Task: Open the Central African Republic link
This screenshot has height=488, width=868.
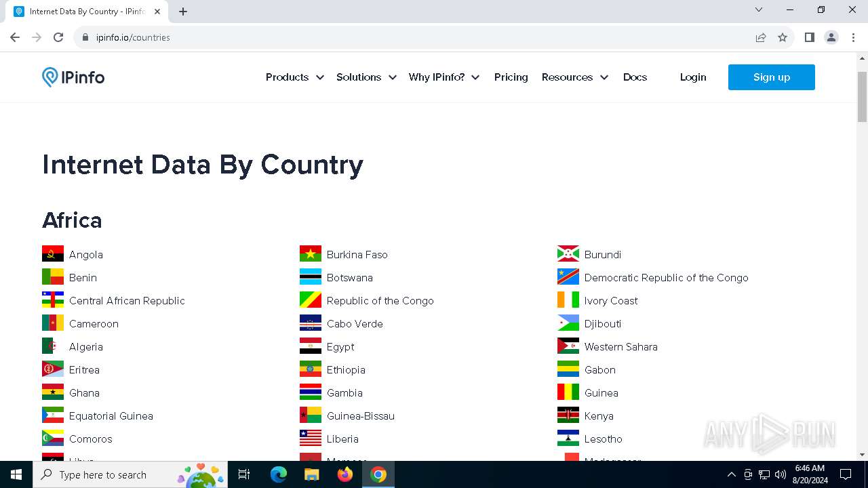Action: click(127, 300)
